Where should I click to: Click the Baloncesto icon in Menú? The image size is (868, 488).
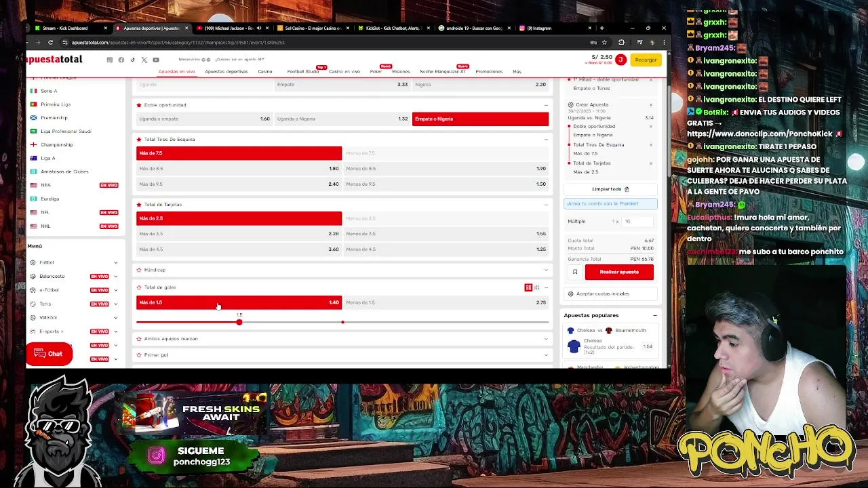[33, 276]
